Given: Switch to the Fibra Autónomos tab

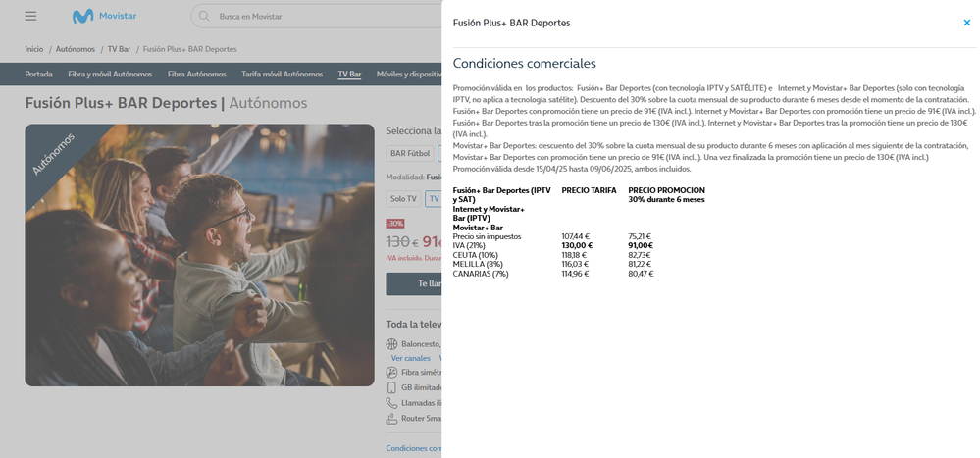Looking at the screenshot, I should (x=197, y=75).
